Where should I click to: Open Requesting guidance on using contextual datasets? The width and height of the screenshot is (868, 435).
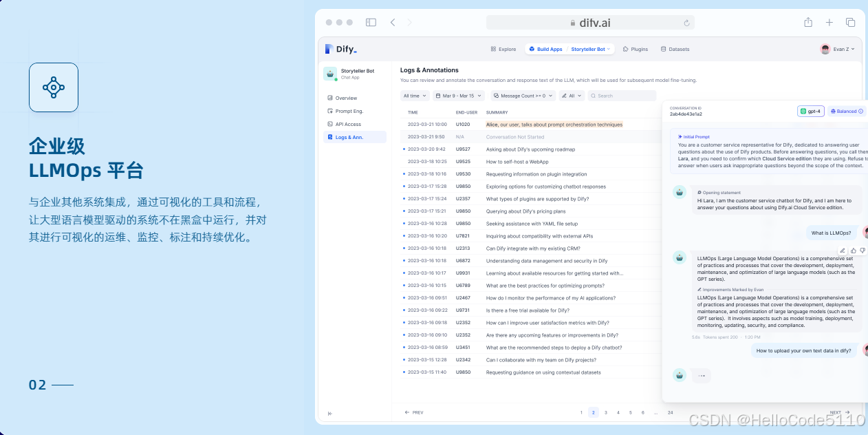coord(531,372)
